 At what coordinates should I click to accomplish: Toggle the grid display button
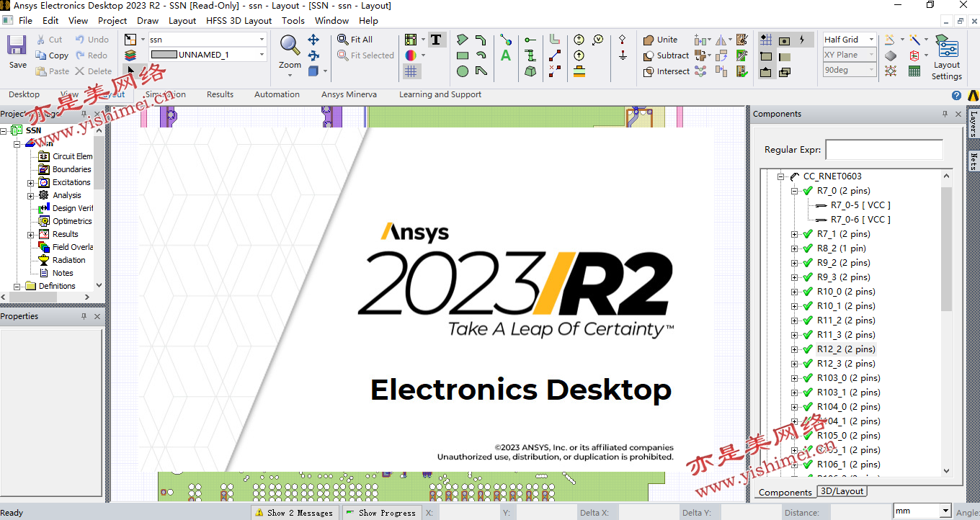(x=411, y=71)
